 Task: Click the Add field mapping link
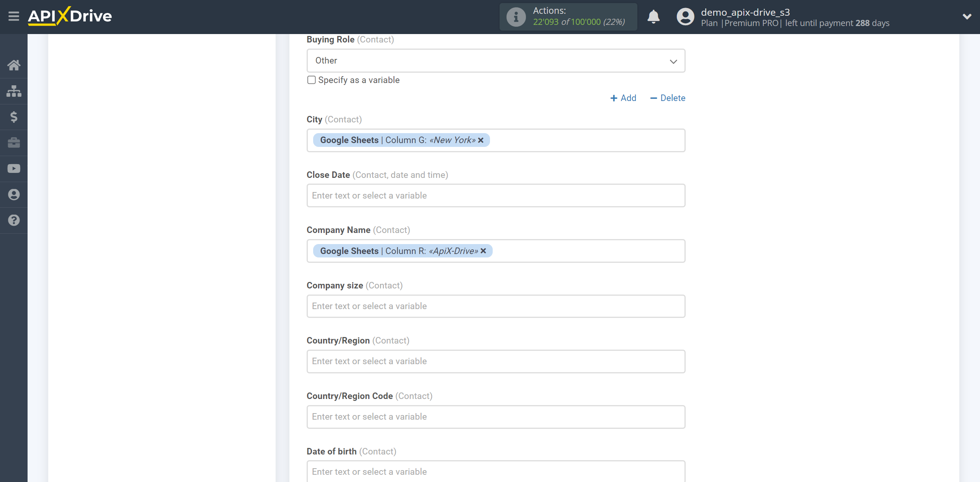point(623,98)
